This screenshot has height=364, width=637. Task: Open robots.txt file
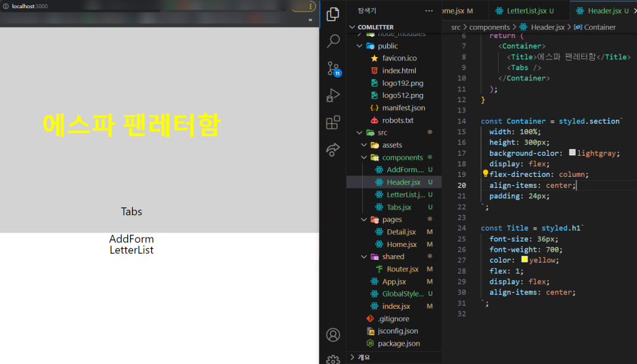[397, 120]
